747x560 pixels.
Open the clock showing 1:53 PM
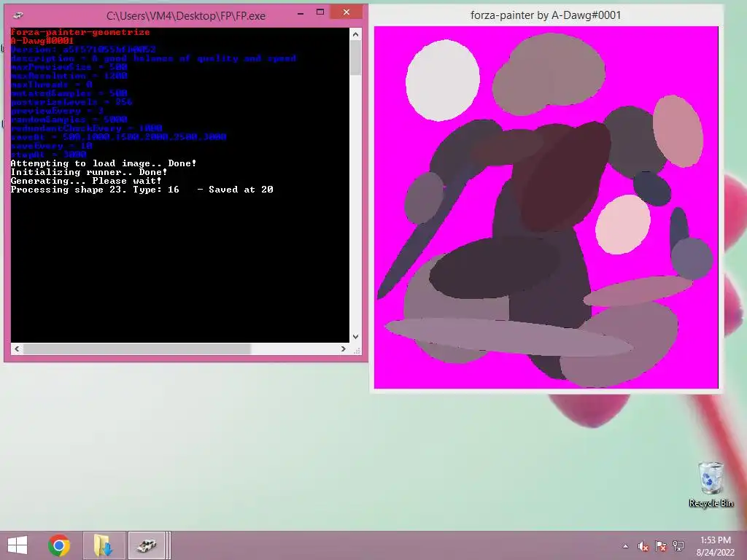tap(715, 540)
